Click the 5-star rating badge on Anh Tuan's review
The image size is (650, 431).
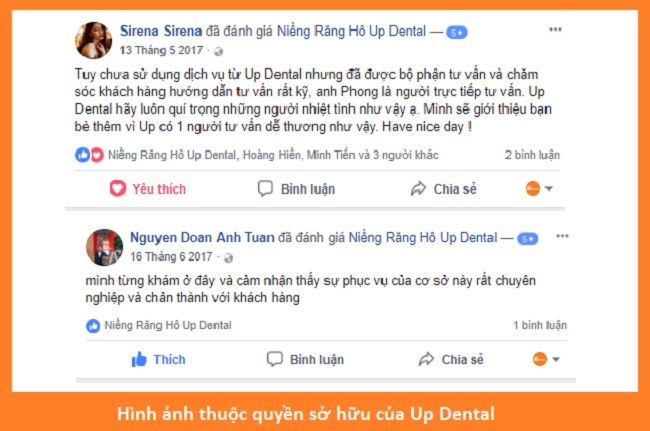point(528,239)
